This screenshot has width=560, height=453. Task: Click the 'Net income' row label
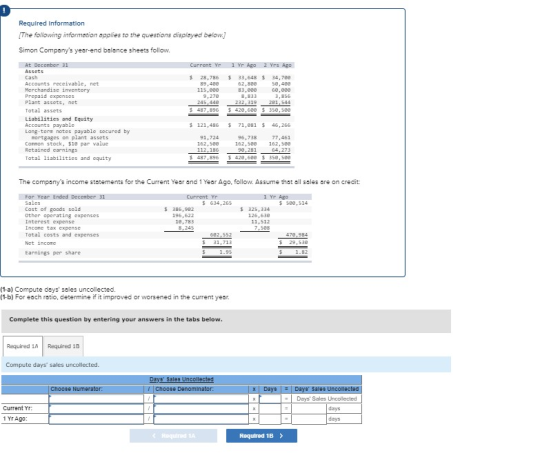click(40, 243)
